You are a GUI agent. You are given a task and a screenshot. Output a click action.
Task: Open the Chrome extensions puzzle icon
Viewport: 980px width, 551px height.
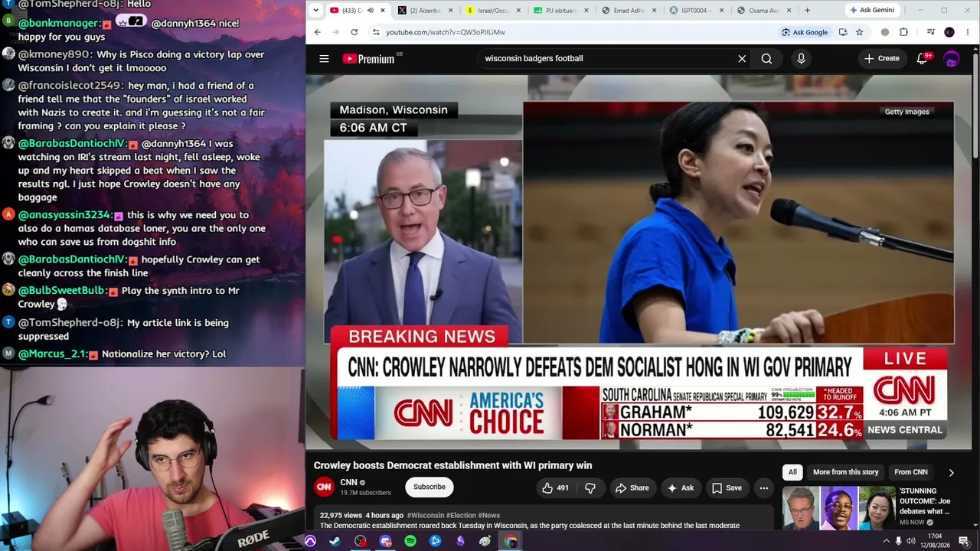click(903, 32)
